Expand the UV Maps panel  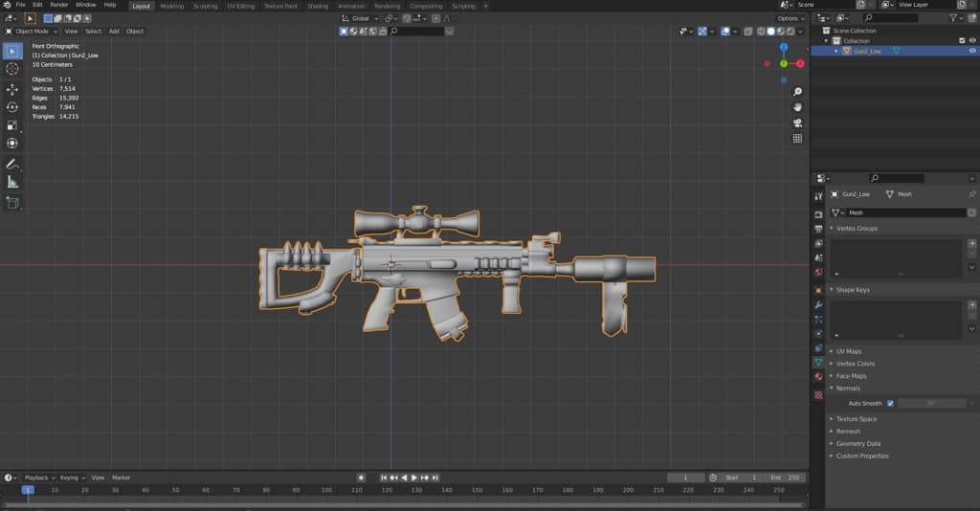click(848, 351)
